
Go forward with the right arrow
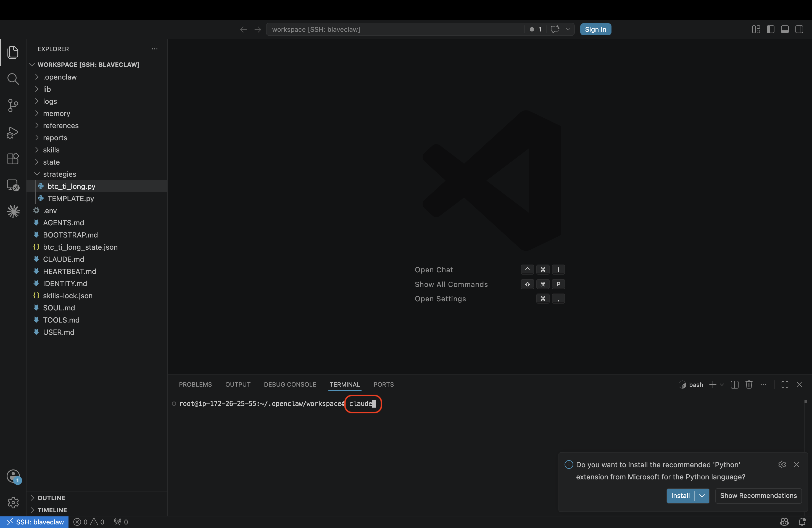click(258, 29)
